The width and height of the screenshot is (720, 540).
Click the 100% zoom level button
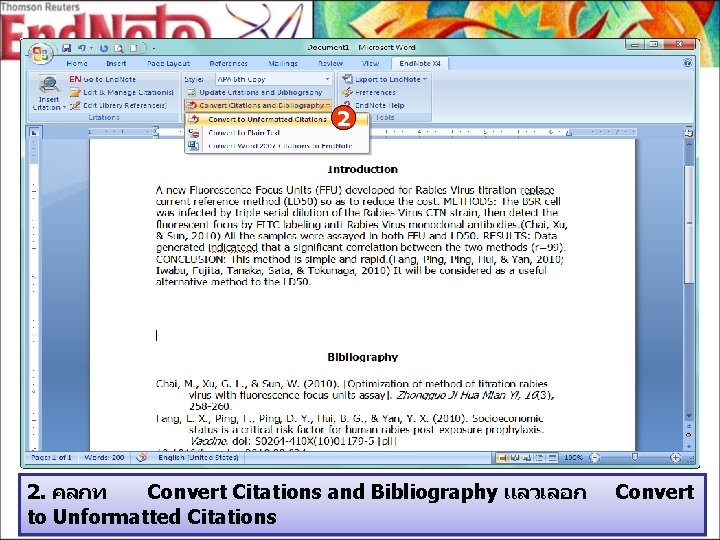click(574, 458)
